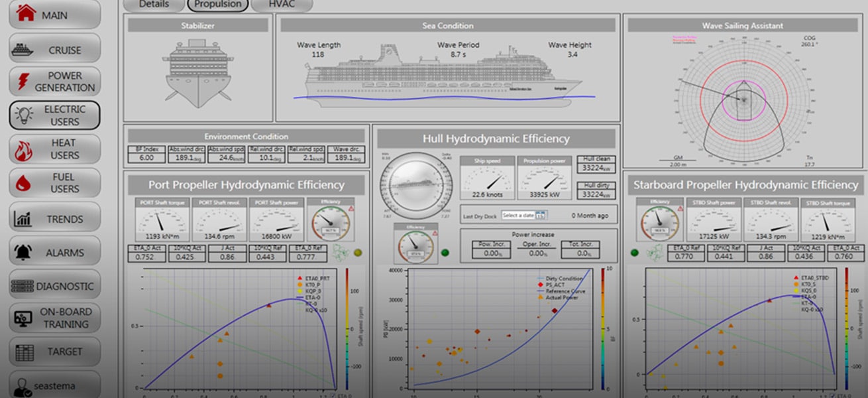Click the Target table icon
The height and width of the screenshot is (398, 868).
(25, 352)
